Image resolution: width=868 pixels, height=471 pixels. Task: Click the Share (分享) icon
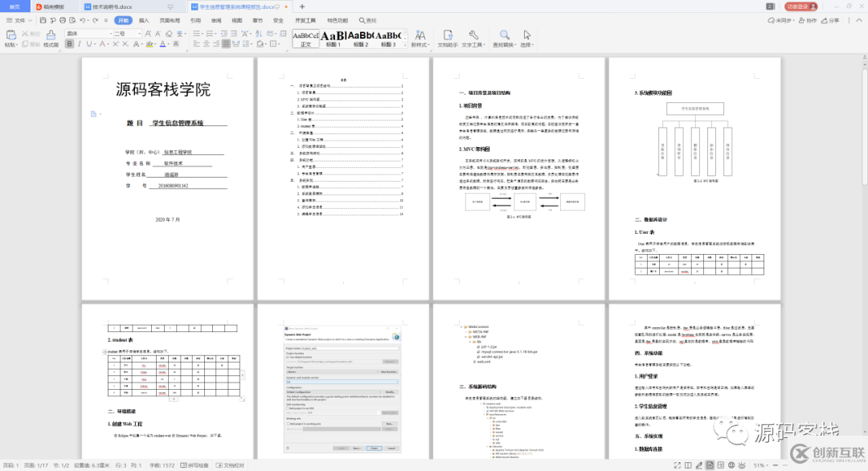click(829, 20)
